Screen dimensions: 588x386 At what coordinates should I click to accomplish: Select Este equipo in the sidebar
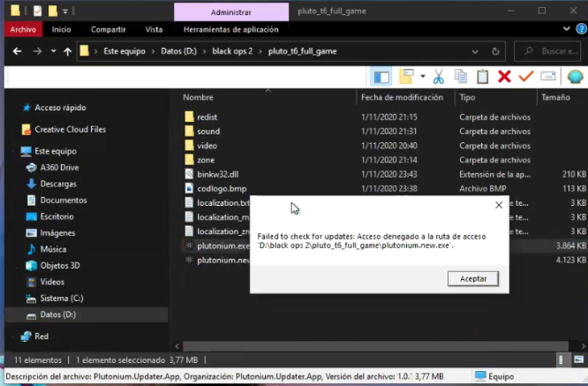tap(56, 151)
